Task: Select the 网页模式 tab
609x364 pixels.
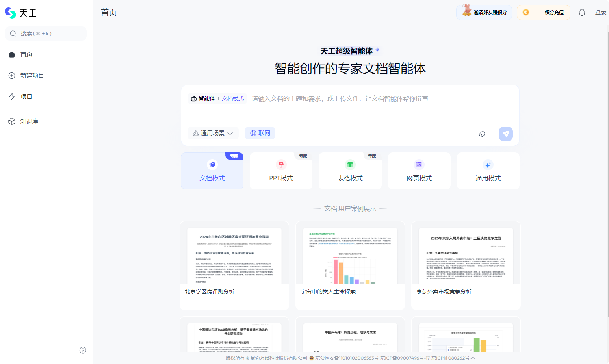Action: pyautogui.click(x=419, y=171)
